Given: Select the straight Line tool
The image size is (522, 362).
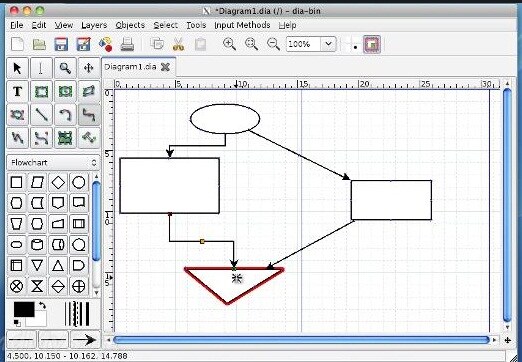Looking at the screenshot, I should (41, 115).
